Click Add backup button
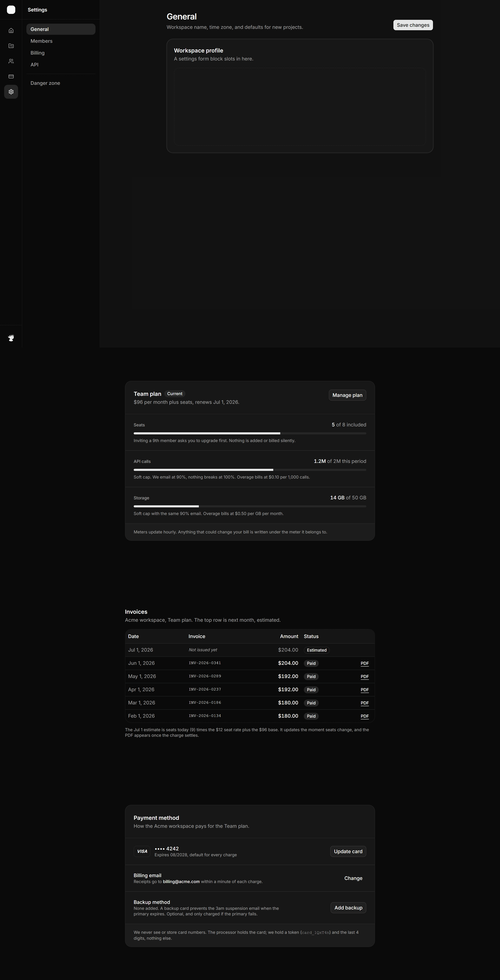Viewport: 500px width, 980px height. 348,908
